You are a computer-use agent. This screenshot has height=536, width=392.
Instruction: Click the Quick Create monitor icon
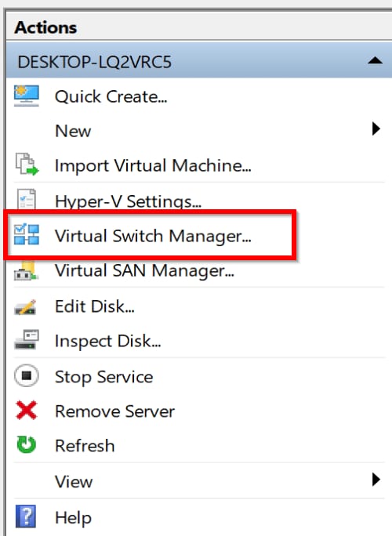pyautogui.click(x=27, y=96)
